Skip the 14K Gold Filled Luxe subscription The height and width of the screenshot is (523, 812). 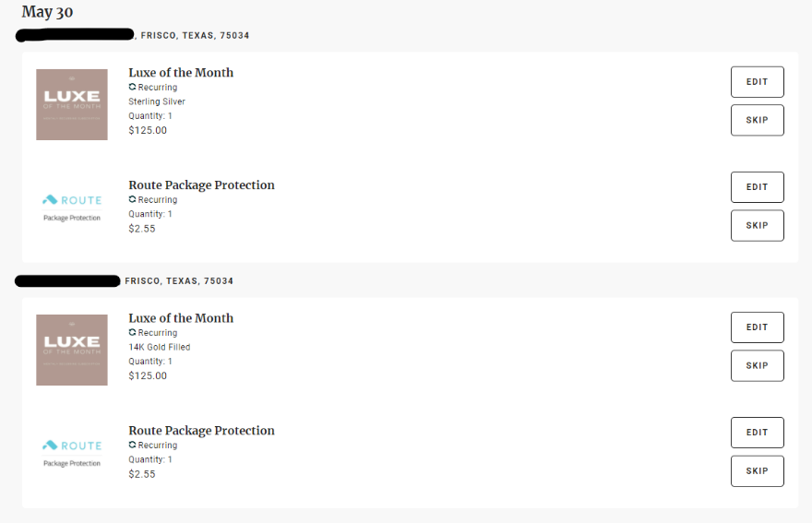758,365
